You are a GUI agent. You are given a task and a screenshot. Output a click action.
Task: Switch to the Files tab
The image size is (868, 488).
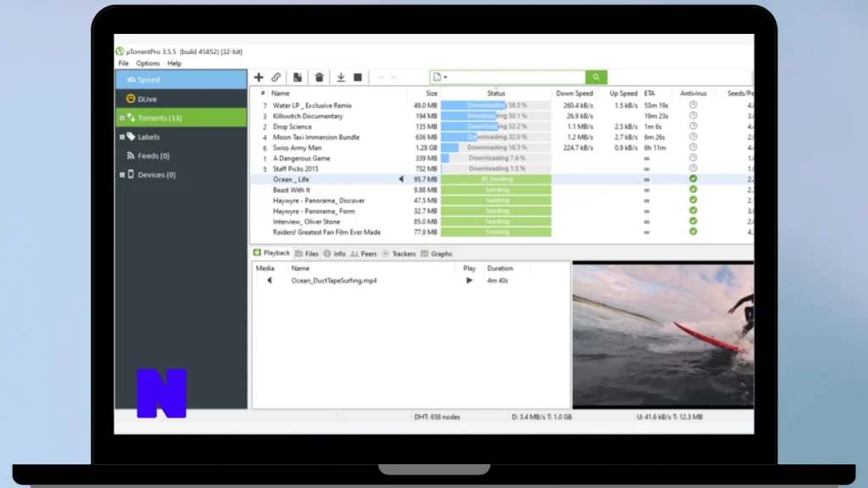pyautogui.click(x=307, y=254)
